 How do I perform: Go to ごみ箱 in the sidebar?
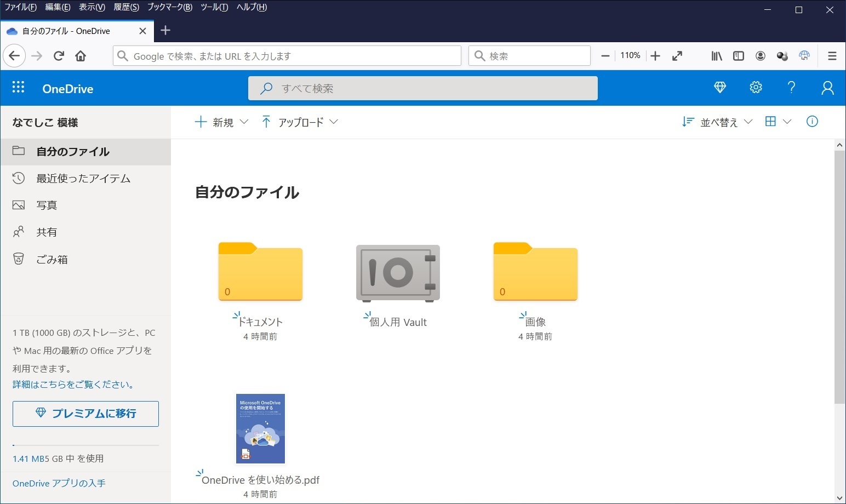pyautogui.click(x=52, y=260)
